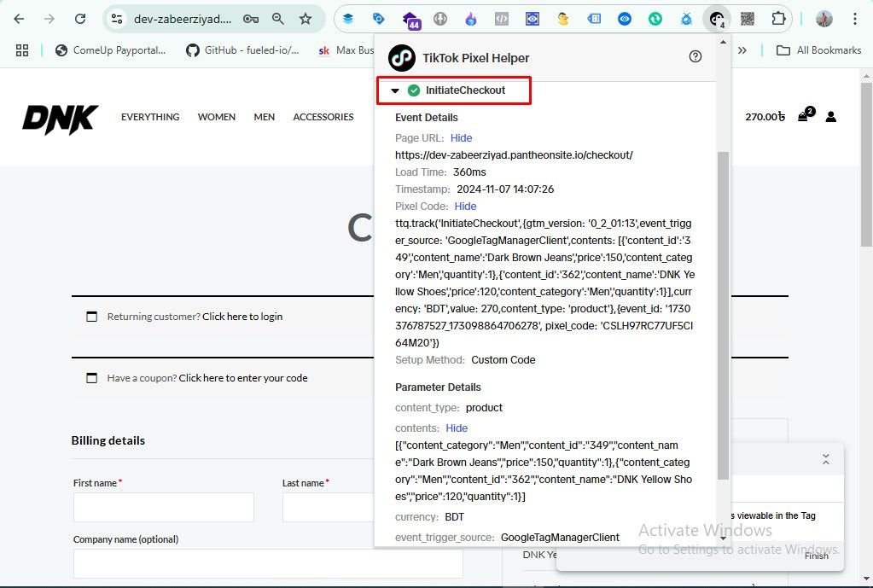Open the ACCESSORIES menu item
This screenshot has height=588, width=873.
pos(323,117)
